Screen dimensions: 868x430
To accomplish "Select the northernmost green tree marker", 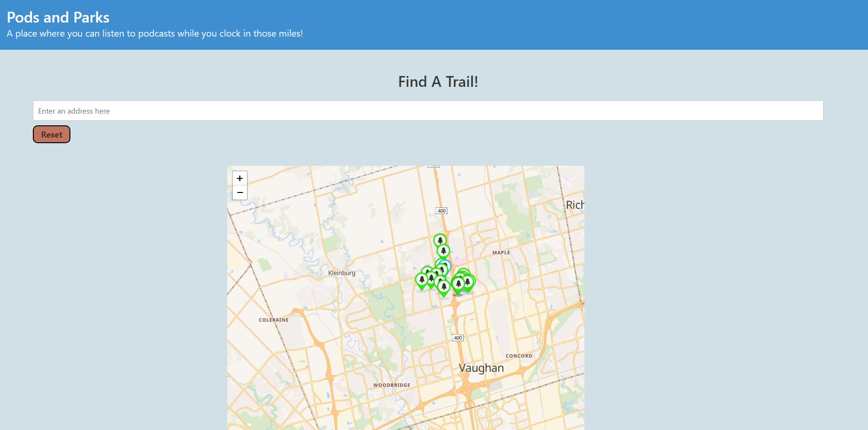I will [440, 240].
